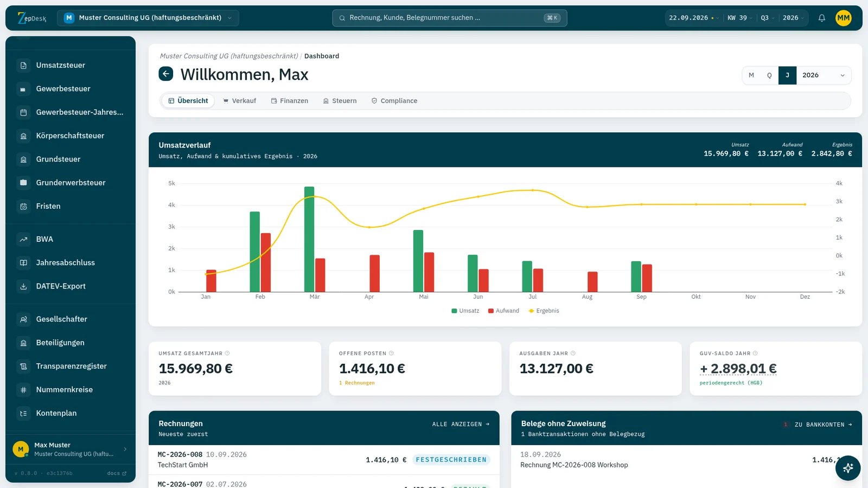The height and width of the screenshot is (488, 868).
Task: Open the Nummernkreise settings
Action: coord(71,390)
